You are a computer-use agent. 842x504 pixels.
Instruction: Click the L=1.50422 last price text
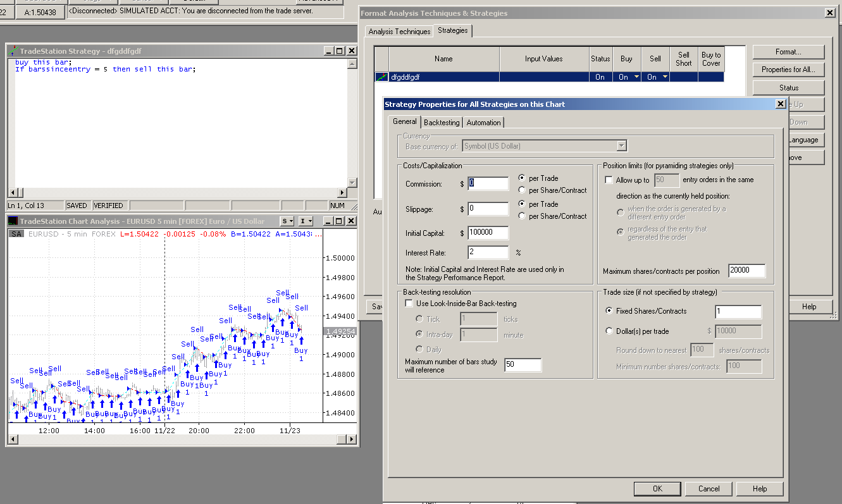pyautogui.click(x=140, y=234)
